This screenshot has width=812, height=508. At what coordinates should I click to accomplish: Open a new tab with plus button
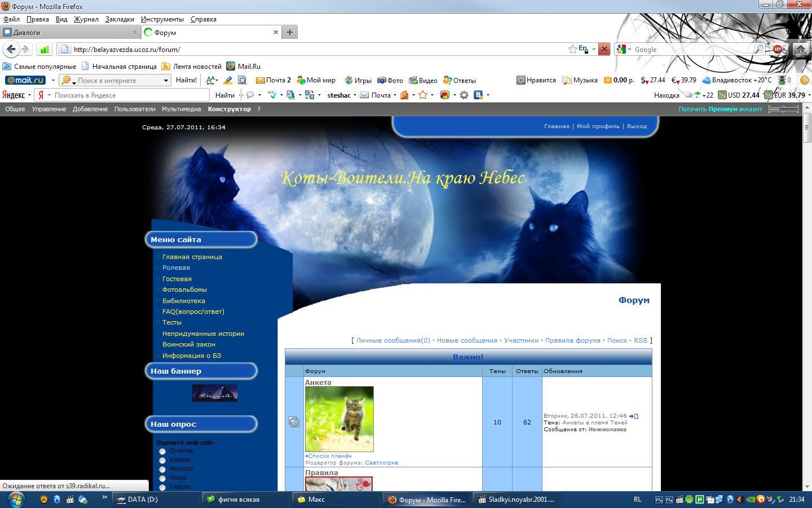point(289,32)
